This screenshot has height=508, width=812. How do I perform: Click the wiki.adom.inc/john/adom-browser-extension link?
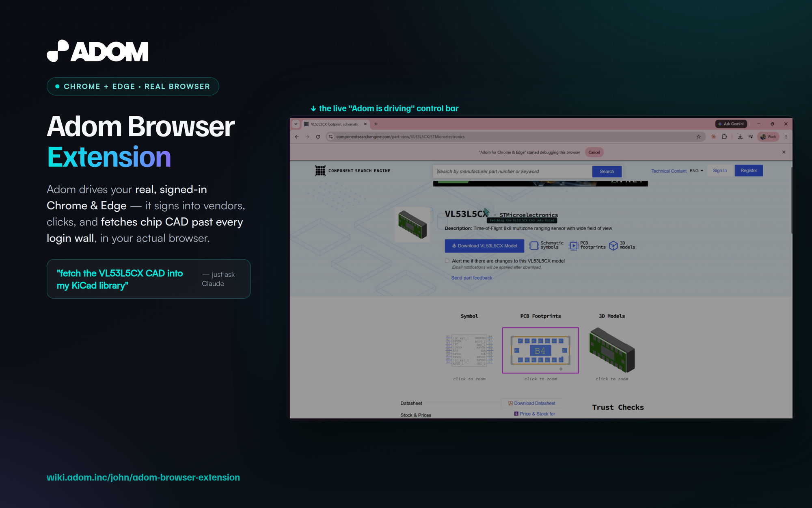143,478
